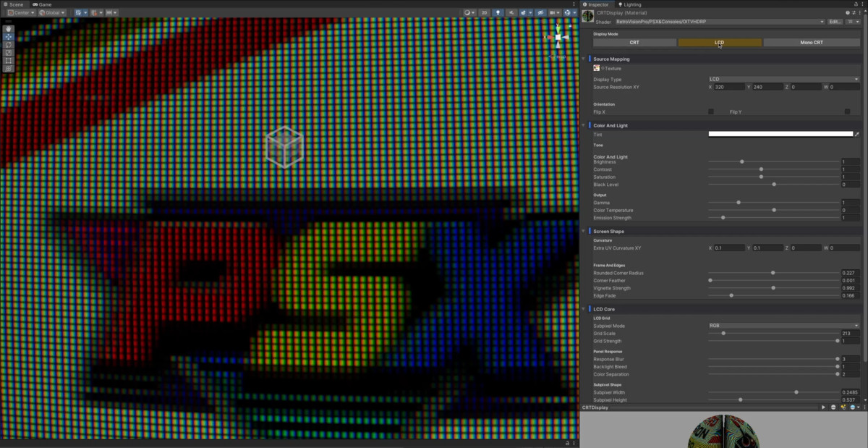Screen dimensions: 868x448
Task: Pick color with Tint eyedropper
Action: pyautogui.click(x=857, y=134)
